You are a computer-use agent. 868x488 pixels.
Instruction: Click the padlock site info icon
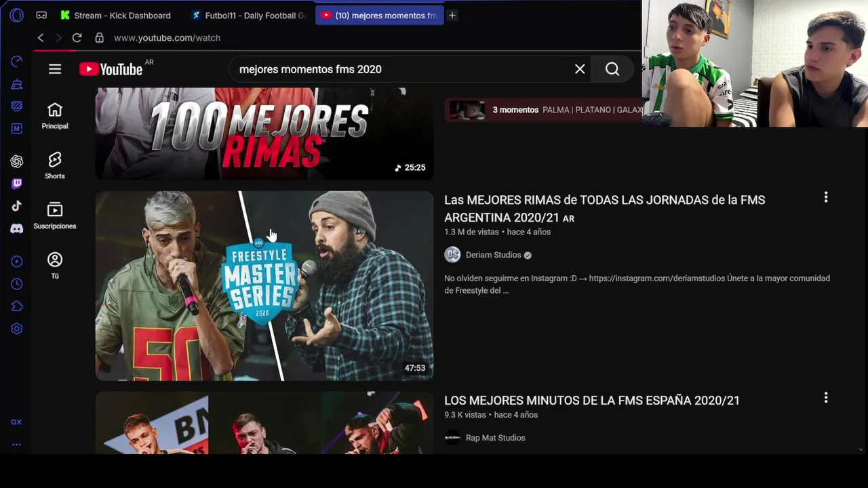tap(99, 38)
